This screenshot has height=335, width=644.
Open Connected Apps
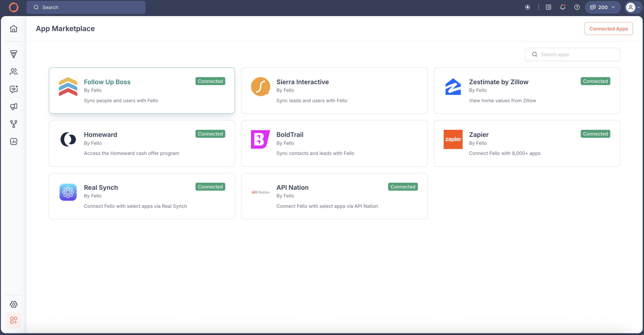pos(609,28)
